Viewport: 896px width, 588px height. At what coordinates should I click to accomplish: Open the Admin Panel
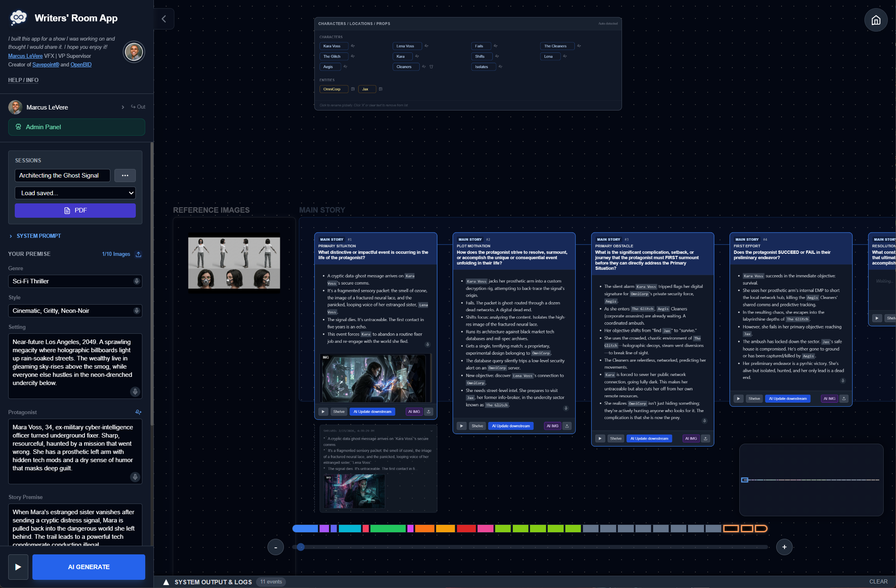click(76, 127)
